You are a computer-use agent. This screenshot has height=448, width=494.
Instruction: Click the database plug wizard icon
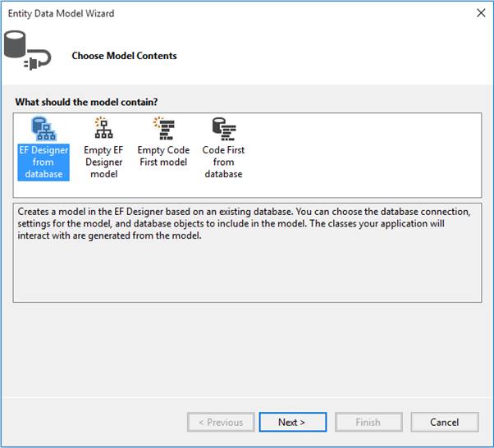point(27,50)
